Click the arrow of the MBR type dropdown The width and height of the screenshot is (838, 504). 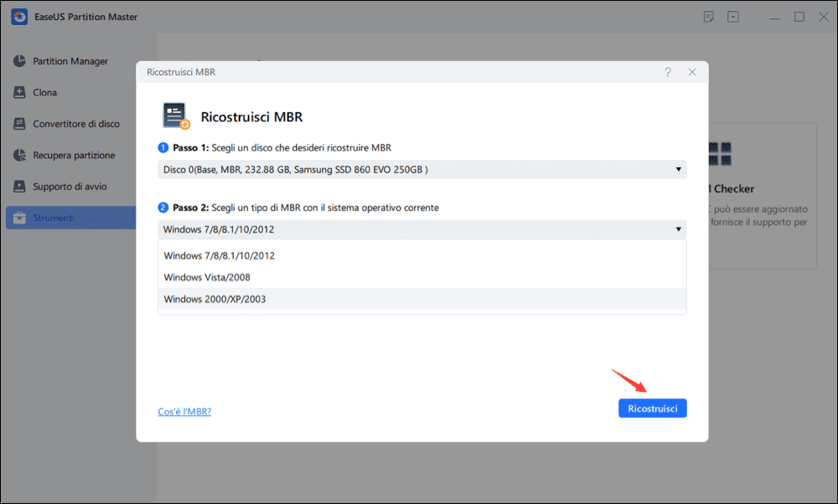pos(678,229)
